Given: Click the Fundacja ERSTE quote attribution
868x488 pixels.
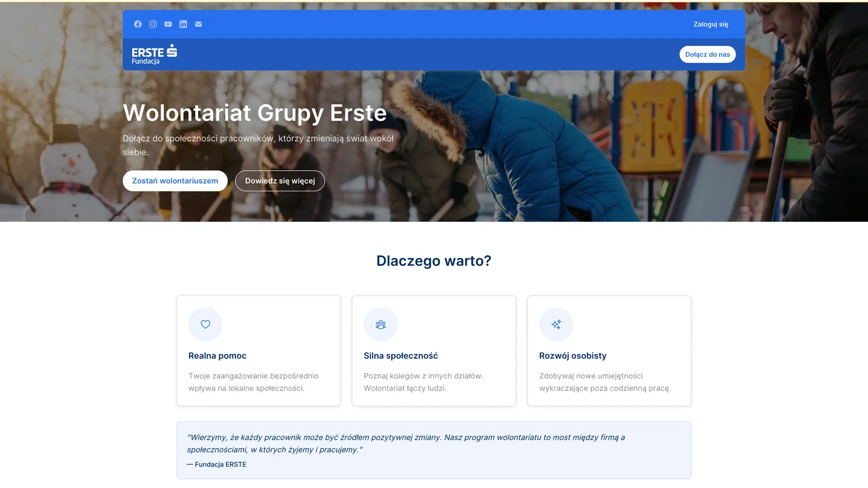Looking at the screenshot, I should (x=216, y=465).
